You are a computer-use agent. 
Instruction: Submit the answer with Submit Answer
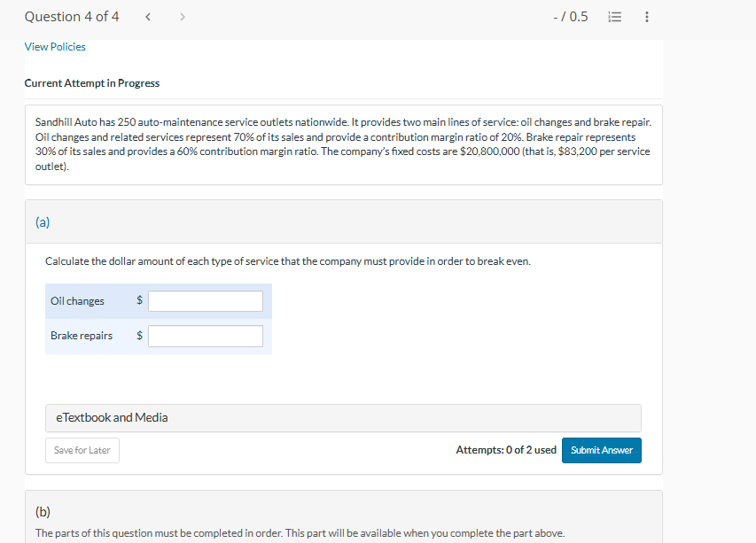pyautogui.click(x=601, y=450)
